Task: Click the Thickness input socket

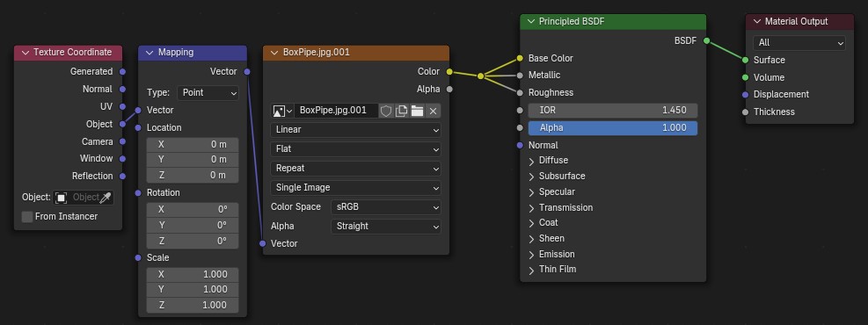Action: (745, 112)
